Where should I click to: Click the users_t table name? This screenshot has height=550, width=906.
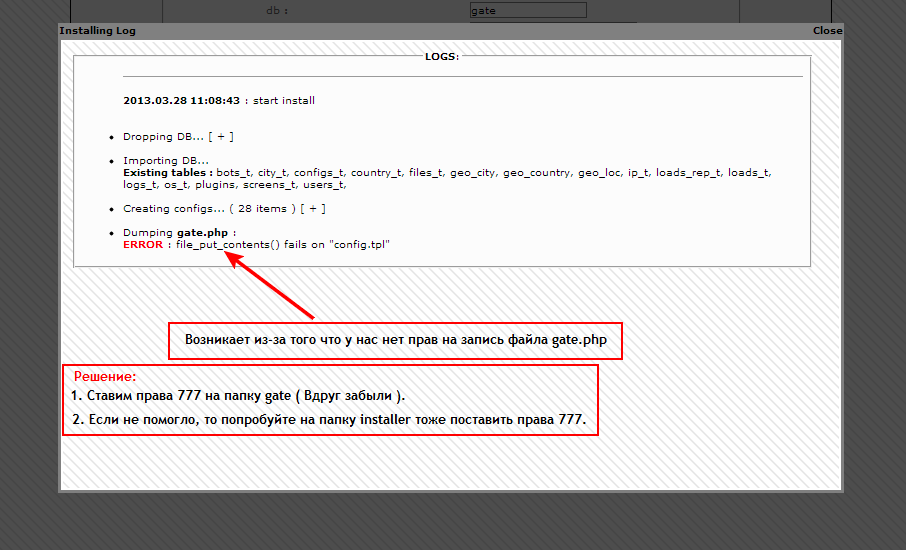click(x=324, y=185)
